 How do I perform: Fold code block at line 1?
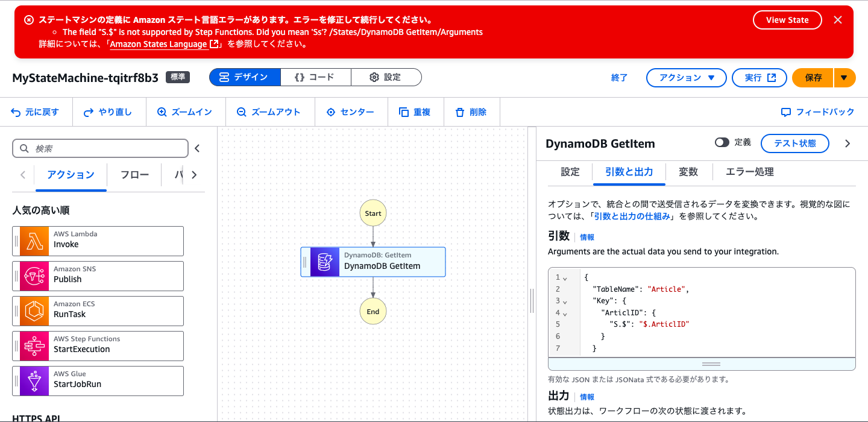coord(565,278)
